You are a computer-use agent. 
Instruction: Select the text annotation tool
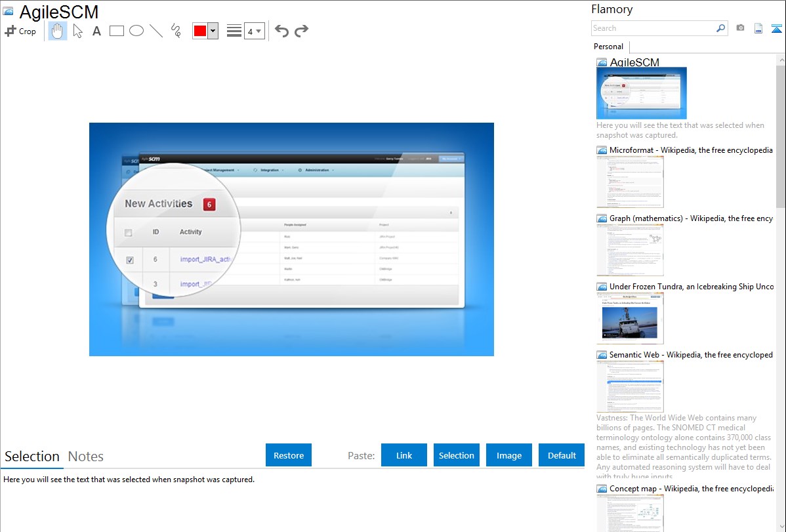96,31
